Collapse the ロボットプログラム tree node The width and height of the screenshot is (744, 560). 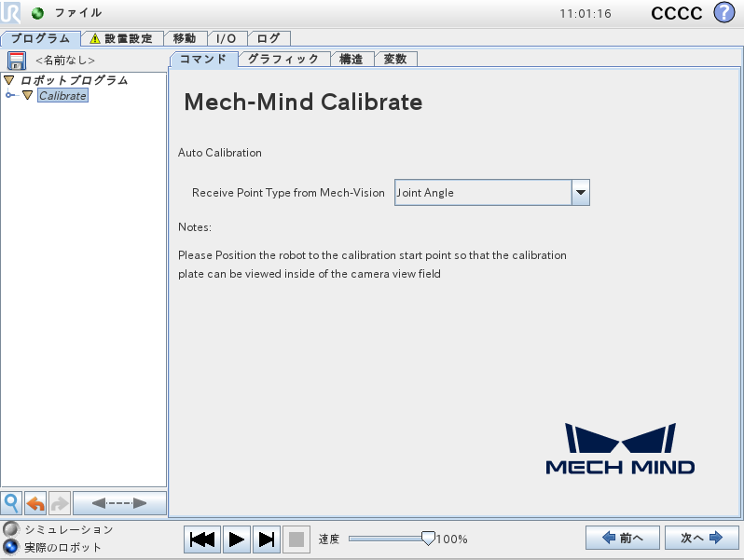9,80
